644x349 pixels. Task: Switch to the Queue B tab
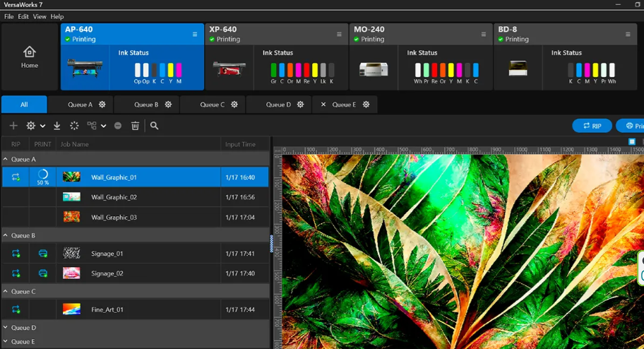[146, 105]
